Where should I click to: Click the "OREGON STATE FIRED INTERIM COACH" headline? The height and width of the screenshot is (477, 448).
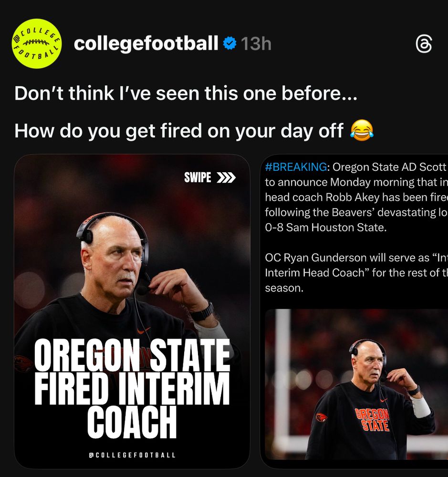(132, 389)
